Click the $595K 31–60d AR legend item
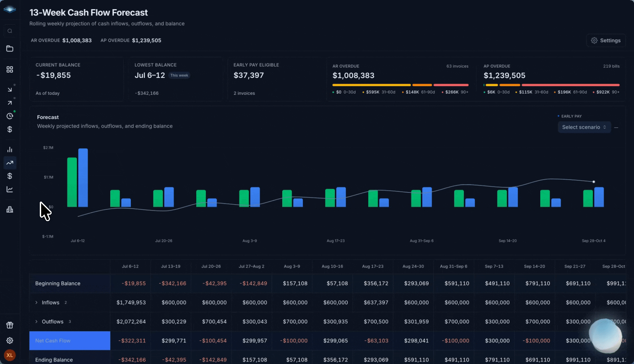Image resolution: width=634 pixels, height=364 pixels. 378,92
